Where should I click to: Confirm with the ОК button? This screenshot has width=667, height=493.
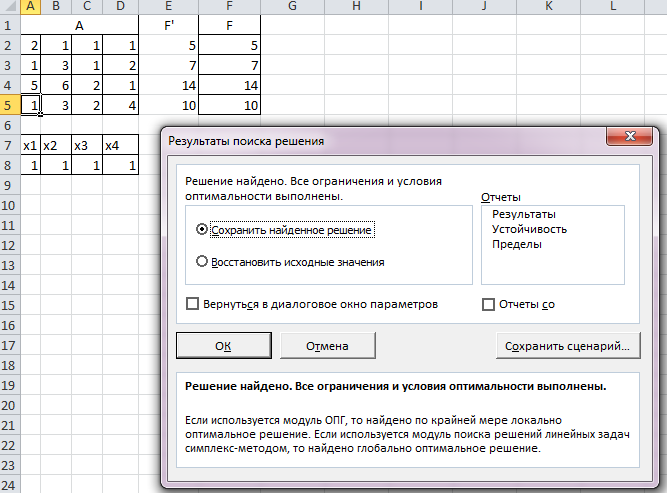click(224, 346)
